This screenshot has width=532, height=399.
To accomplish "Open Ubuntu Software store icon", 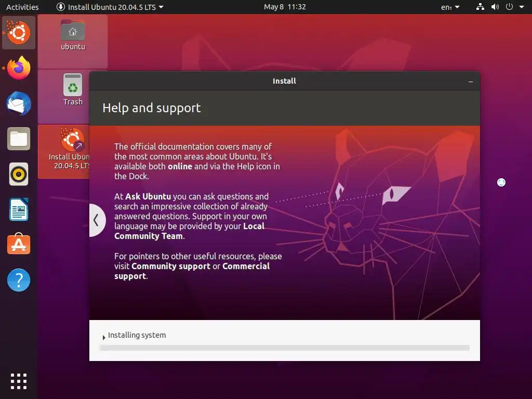I will (x=19, y=244).
